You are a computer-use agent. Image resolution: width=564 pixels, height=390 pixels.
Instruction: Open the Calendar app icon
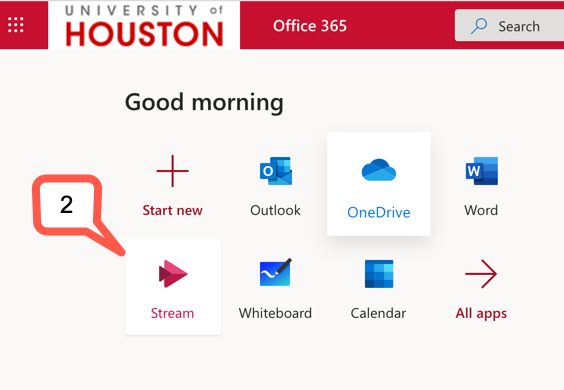379,274
